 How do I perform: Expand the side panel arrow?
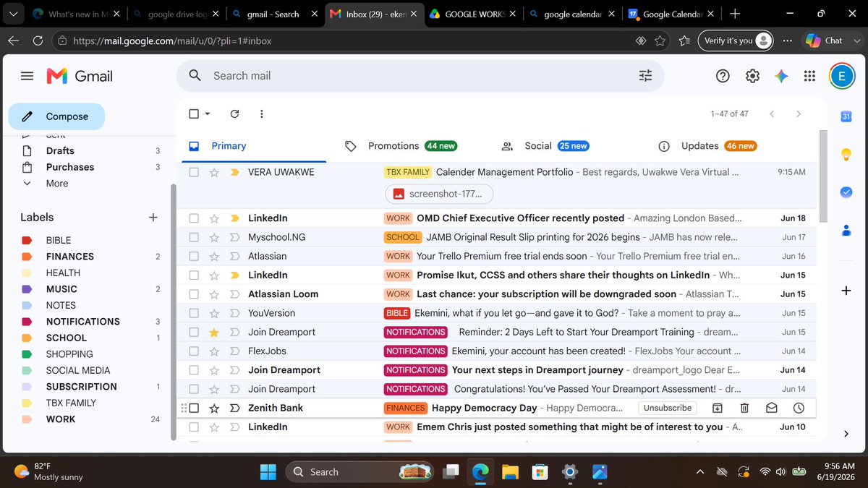[x=846, y=434]
